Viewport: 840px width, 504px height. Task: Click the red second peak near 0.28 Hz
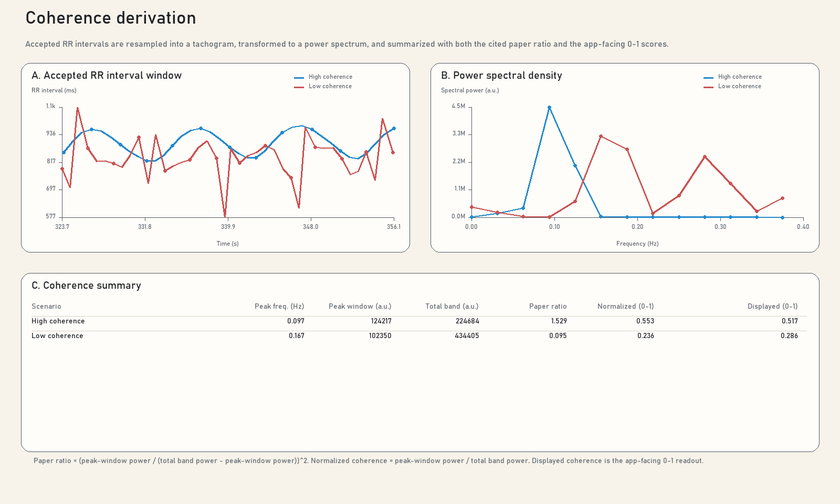click(x=705, y=157)
